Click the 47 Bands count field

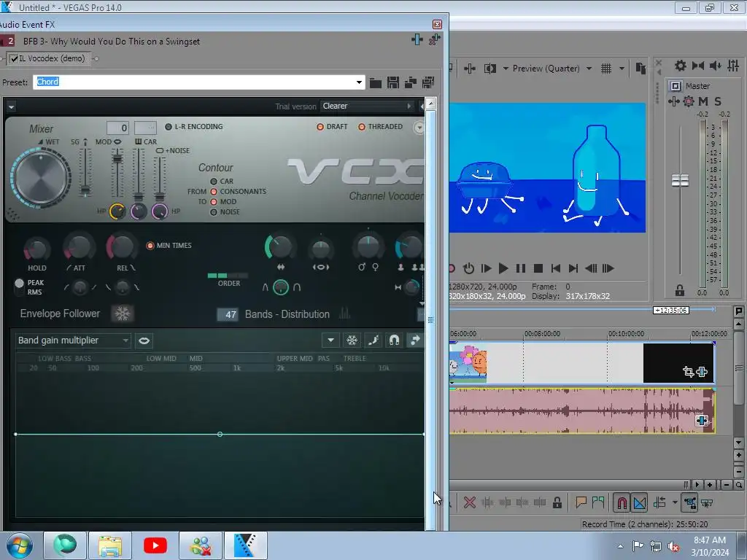click(228, 314)
